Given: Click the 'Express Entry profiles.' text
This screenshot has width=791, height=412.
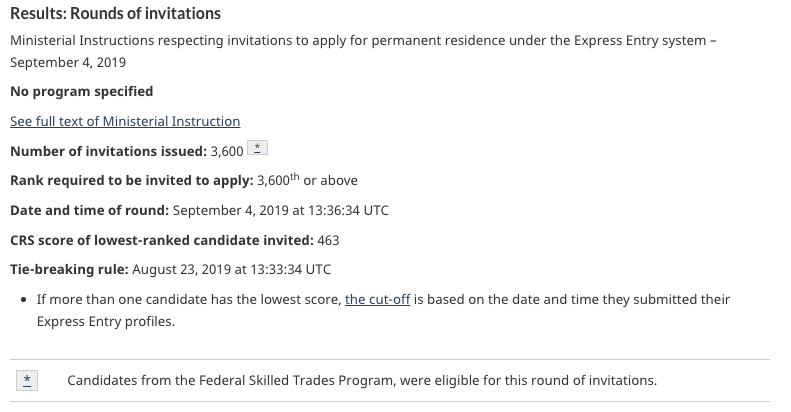Looking at the screenshot, I should point(106,321).
